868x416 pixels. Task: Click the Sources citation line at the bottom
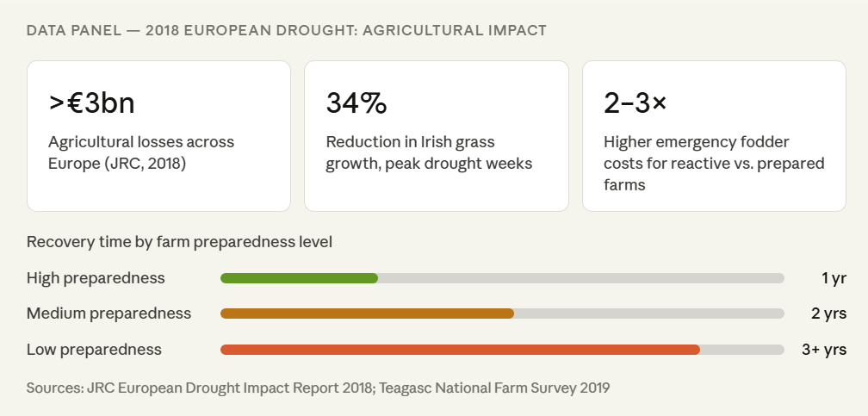(x=318, y=388)
